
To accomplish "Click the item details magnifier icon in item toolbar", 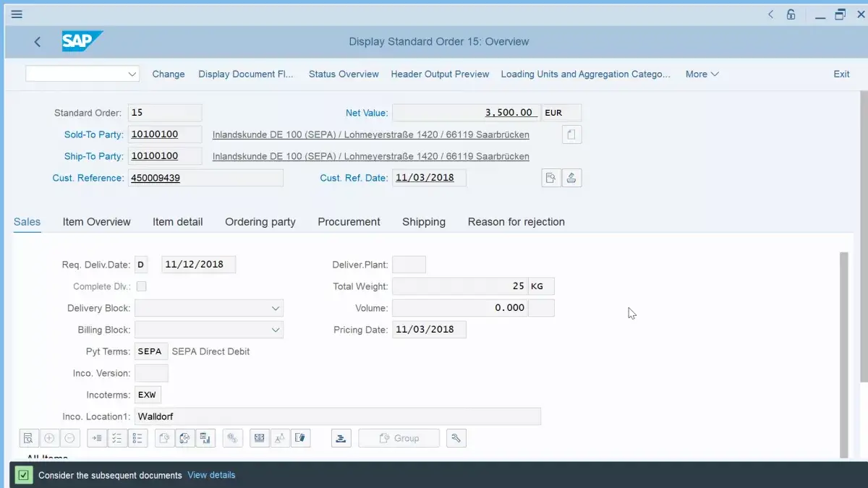I will (28, 438).
